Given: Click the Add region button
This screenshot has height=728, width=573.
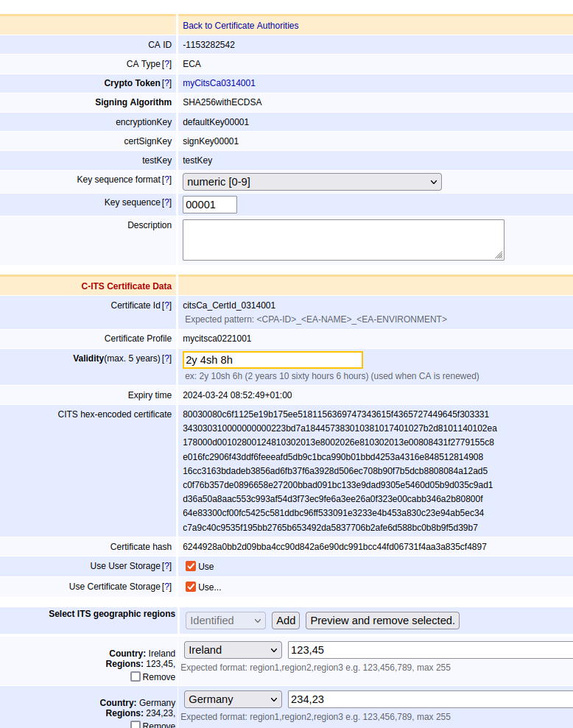Looking at the screenshot, I should [x=286, y=621].
